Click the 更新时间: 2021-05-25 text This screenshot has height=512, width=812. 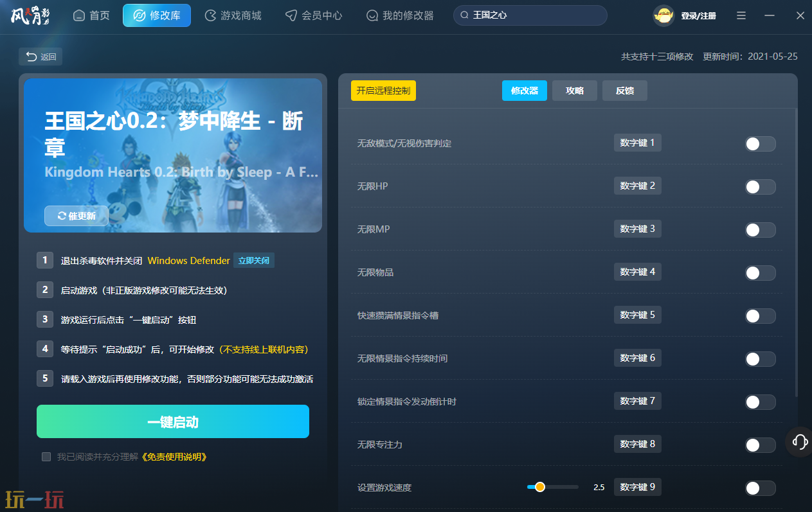click(x=750, y=57)
